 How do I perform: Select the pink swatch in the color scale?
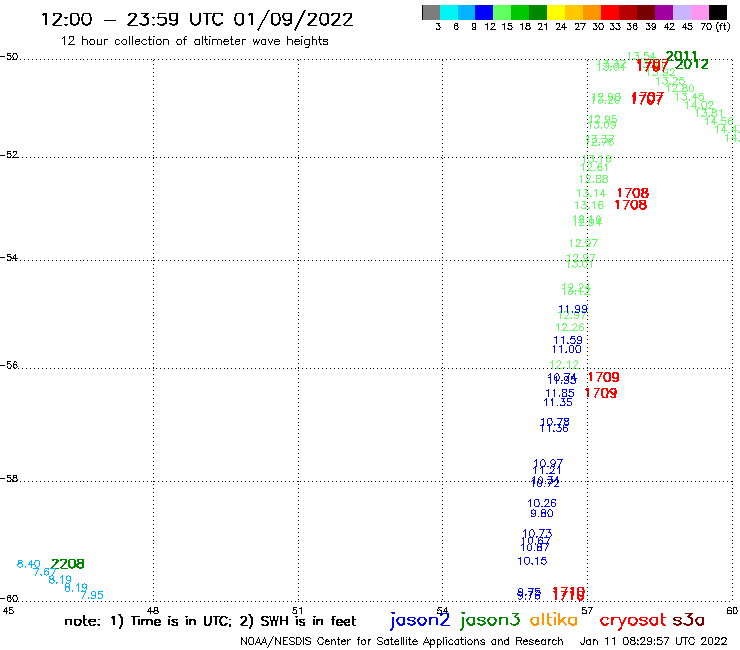coord(699,12)
